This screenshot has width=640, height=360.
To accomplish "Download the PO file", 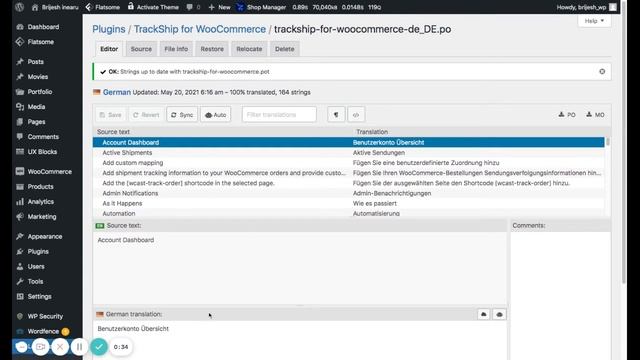I will point(567,115).
